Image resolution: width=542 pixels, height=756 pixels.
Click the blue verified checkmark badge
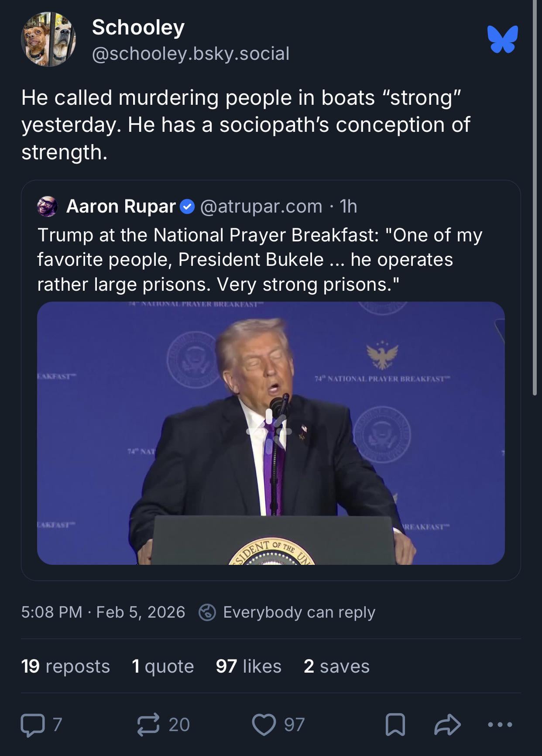[x=187, y=206]
